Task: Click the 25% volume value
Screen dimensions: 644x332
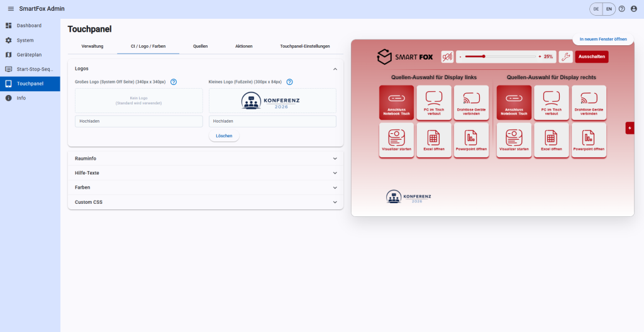Action: tap(548, 57)
